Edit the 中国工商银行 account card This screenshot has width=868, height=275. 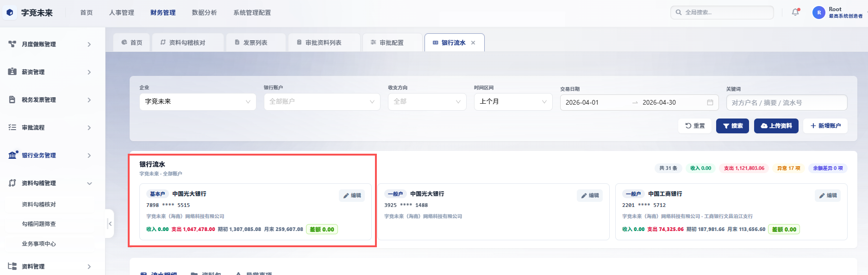tap(828, 195)
